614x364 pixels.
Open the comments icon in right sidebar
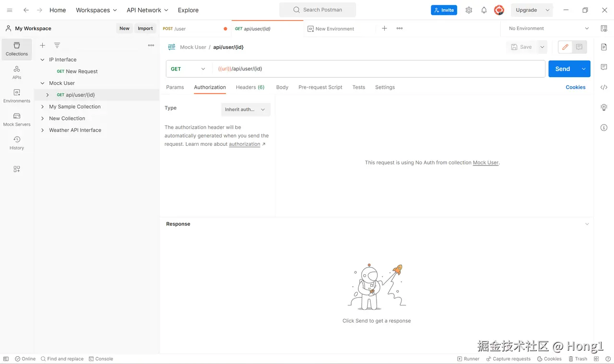(604, 67)
